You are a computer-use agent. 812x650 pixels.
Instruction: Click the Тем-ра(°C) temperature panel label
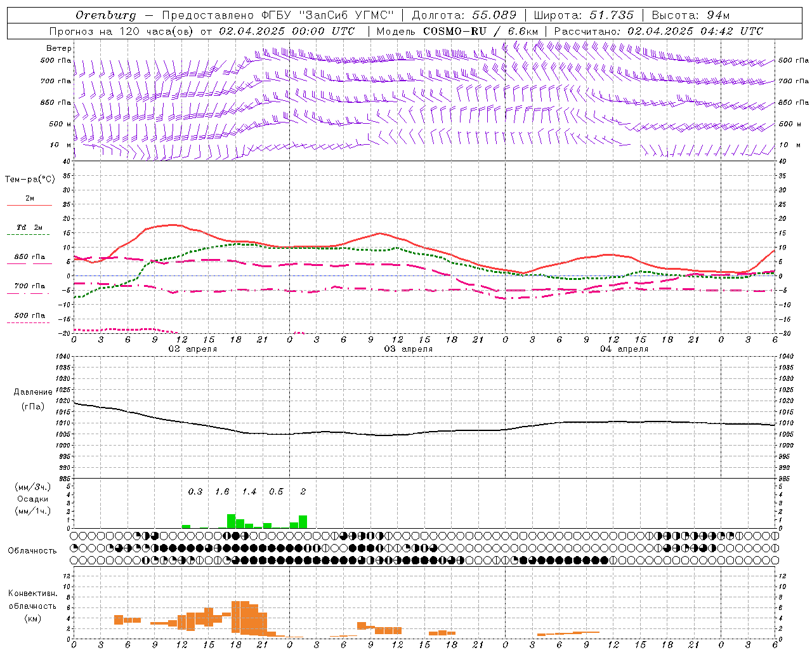point(30,180)
